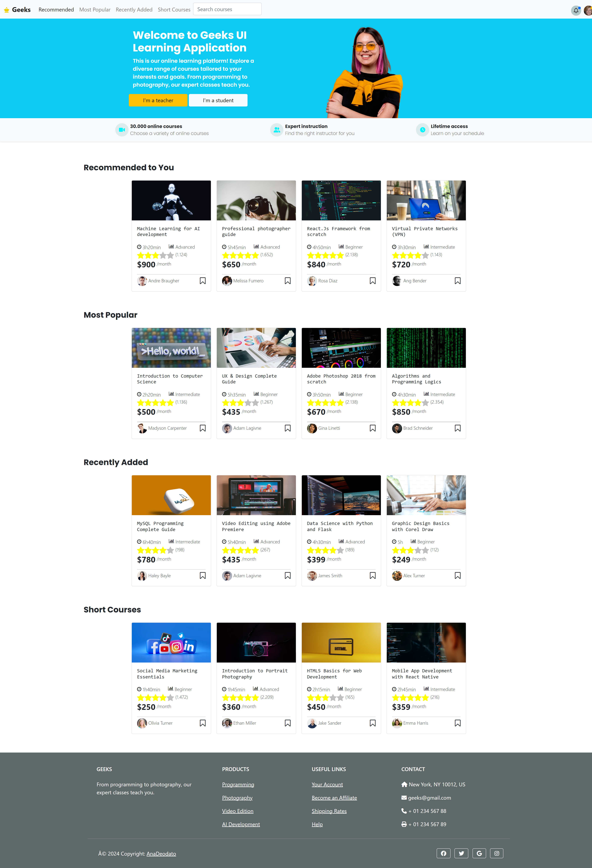The height and width of the screenshot is (868, 592).
Task: Click the video camera online courses icon
Action: [122, 130]
